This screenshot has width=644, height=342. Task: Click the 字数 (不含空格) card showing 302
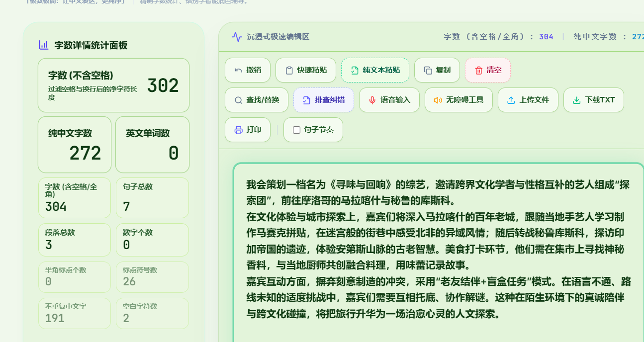point(113,85)
